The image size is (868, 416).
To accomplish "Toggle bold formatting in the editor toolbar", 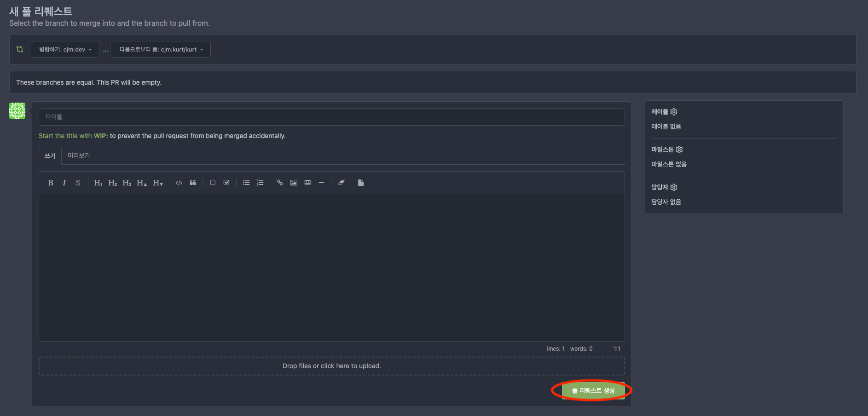I will 51,183.
